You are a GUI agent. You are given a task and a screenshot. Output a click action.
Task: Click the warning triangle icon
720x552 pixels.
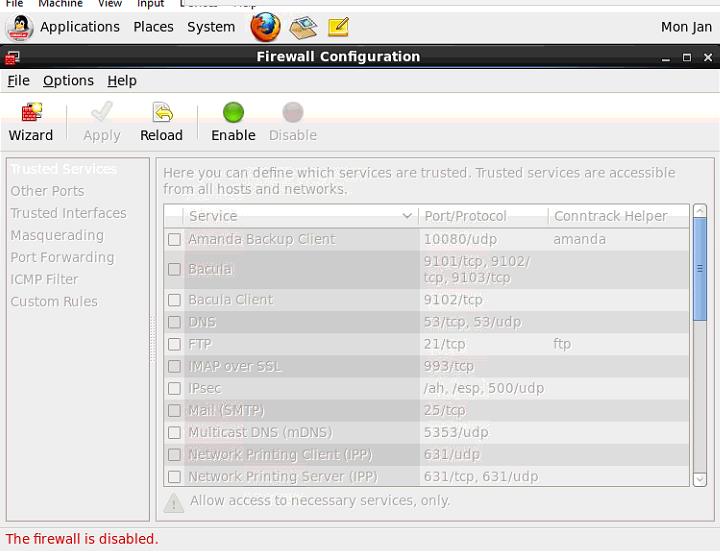(174, 503)
